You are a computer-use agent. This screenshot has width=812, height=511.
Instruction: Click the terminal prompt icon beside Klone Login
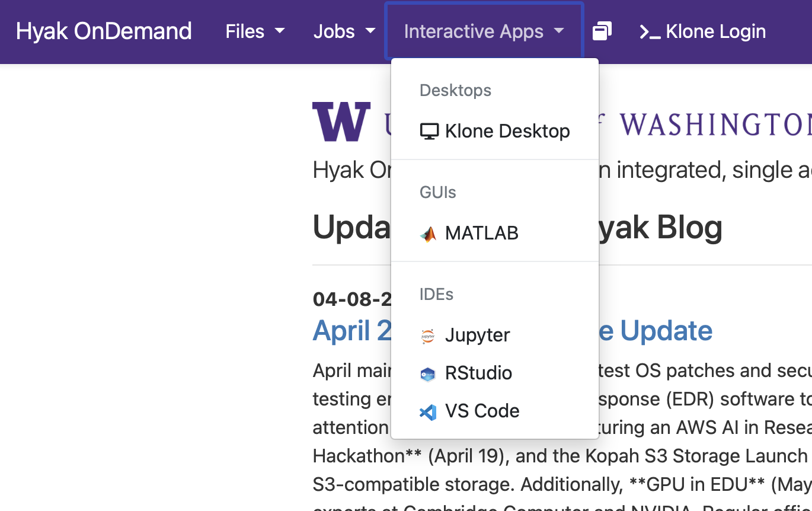click(x=650, y=32)
